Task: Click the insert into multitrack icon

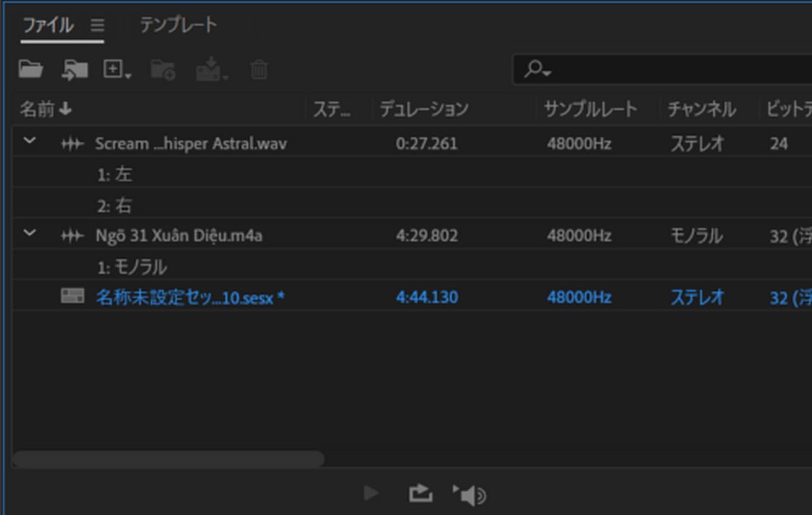Action: [212, 69]
